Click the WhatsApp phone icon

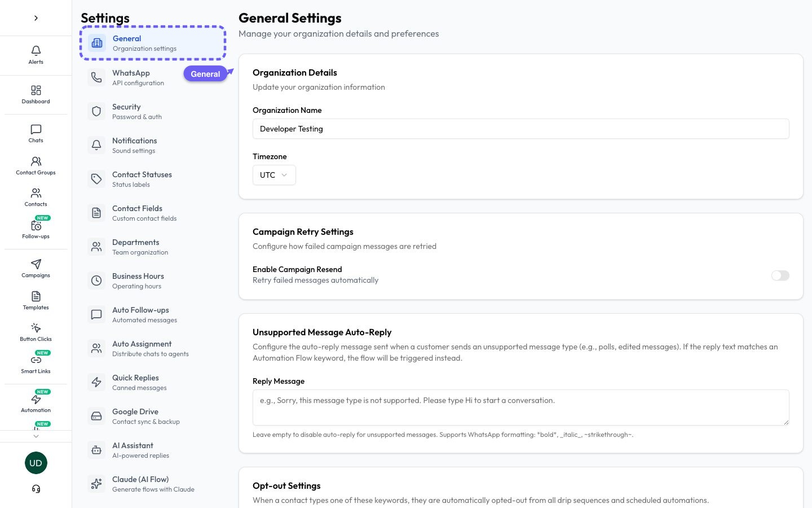click(96, 77)
